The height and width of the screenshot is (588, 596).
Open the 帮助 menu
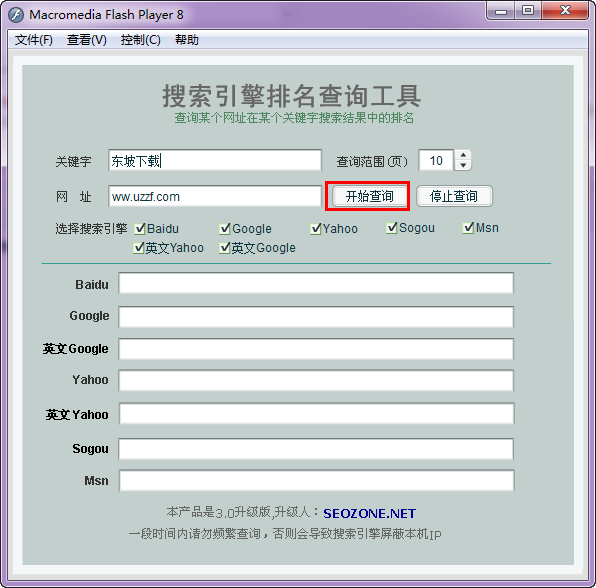click(x=187, y=40)
